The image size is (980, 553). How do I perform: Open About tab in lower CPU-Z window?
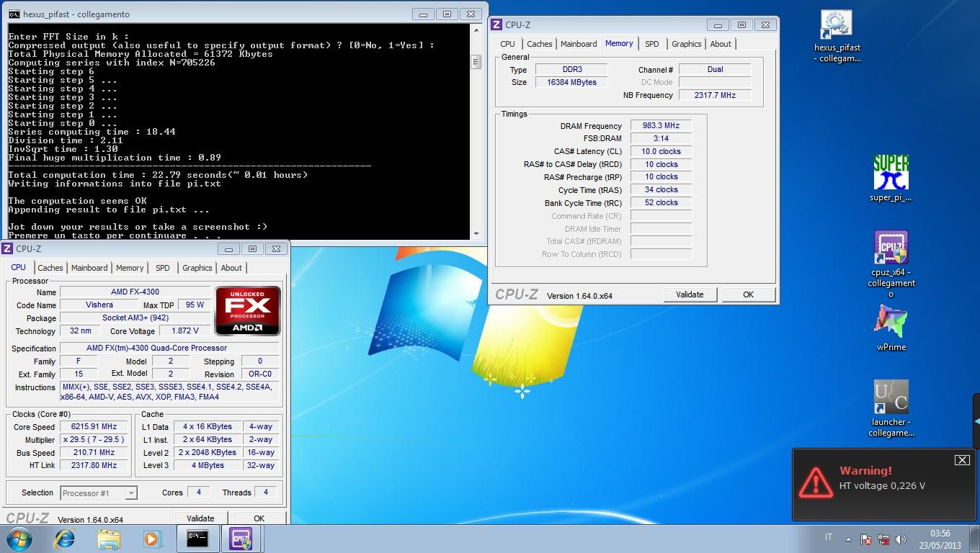click(231, 268)
